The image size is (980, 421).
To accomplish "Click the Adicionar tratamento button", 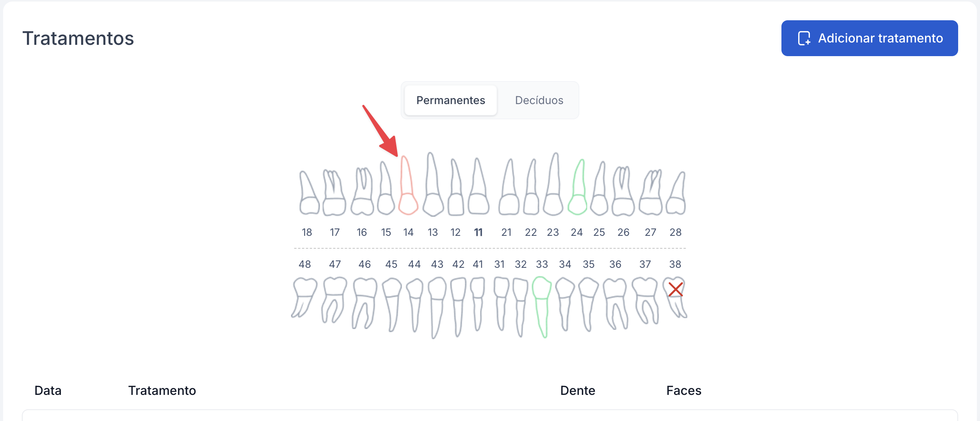I will [x=869, y=38].
